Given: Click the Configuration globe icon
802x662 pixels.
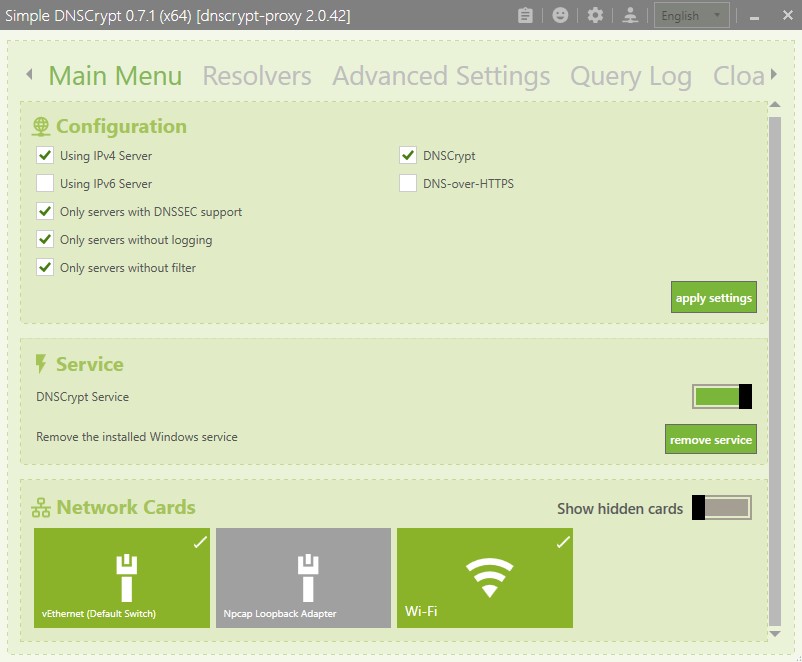Looking at the screenshot, I should (41, 126).
